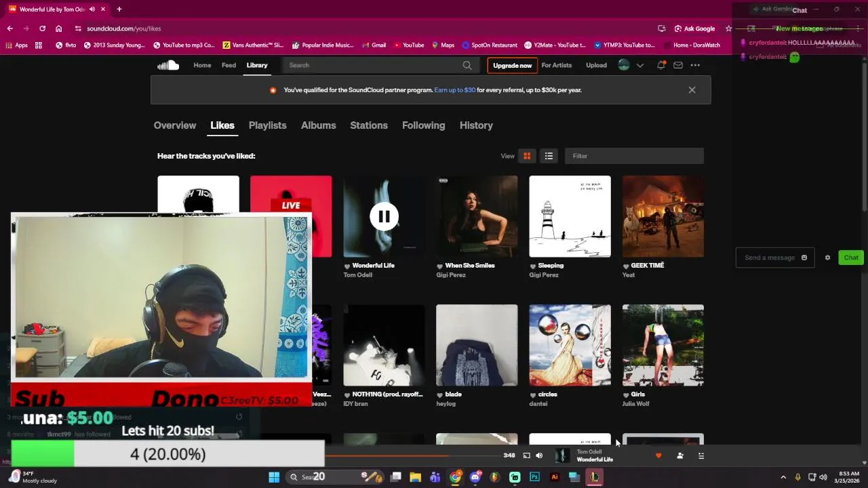This screenshot has height=488, width=868.
Task: Select the Playlists tab
Action: click(267, 125)
